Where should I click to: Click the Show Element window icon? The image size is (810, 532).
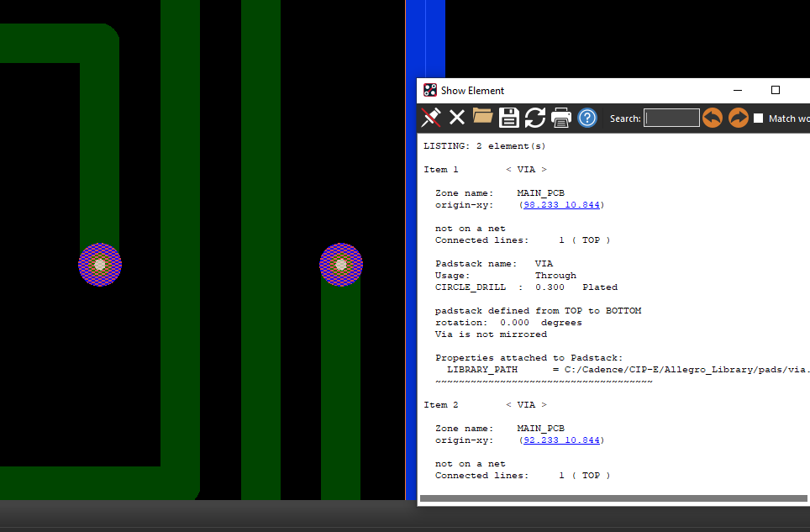click(x=430, y=91)
